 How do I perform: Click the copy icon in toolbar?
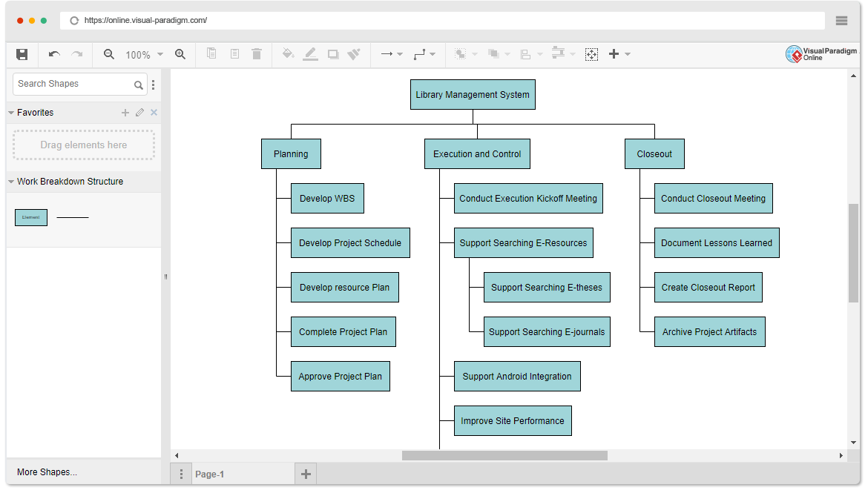point(211,53)
